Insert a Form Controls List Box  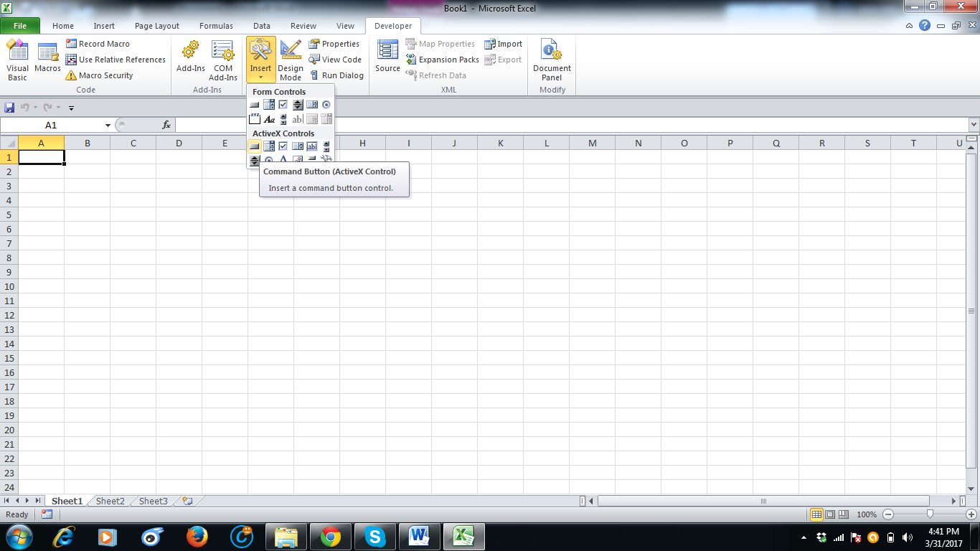pos(312,105)
